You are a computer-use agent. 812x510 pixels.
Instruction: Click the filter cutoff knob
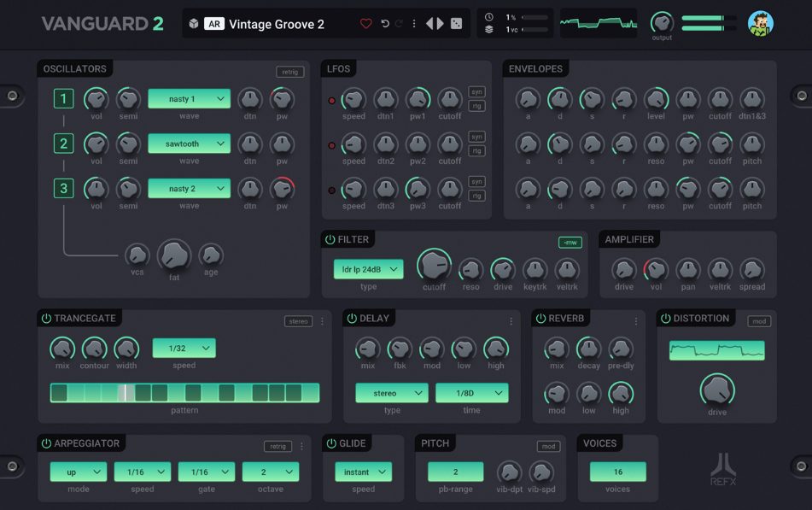click(434, 266)
